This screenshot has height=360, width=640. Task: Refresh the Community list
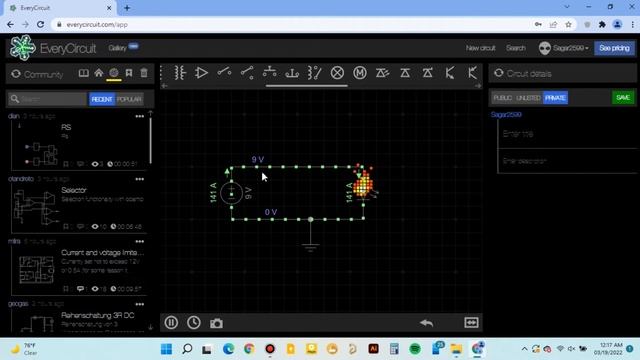click(x=16, y=74)
